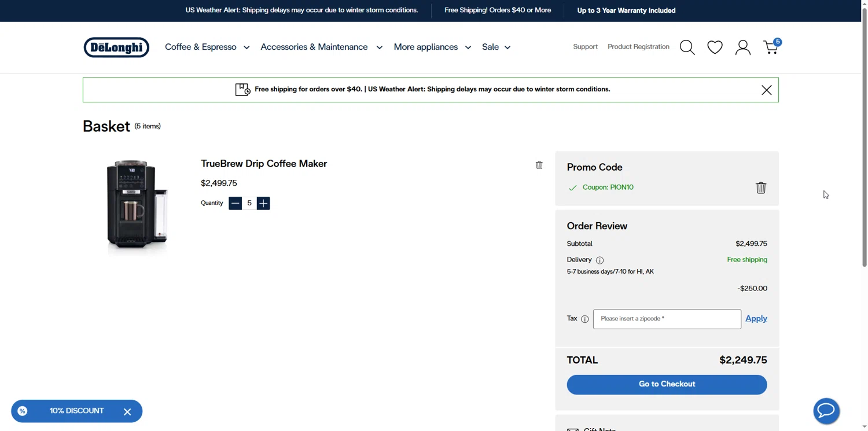The width and height of the screenshot is (868, 431).
Task: Open the search magnifier icon
Action: click(687, 47)
